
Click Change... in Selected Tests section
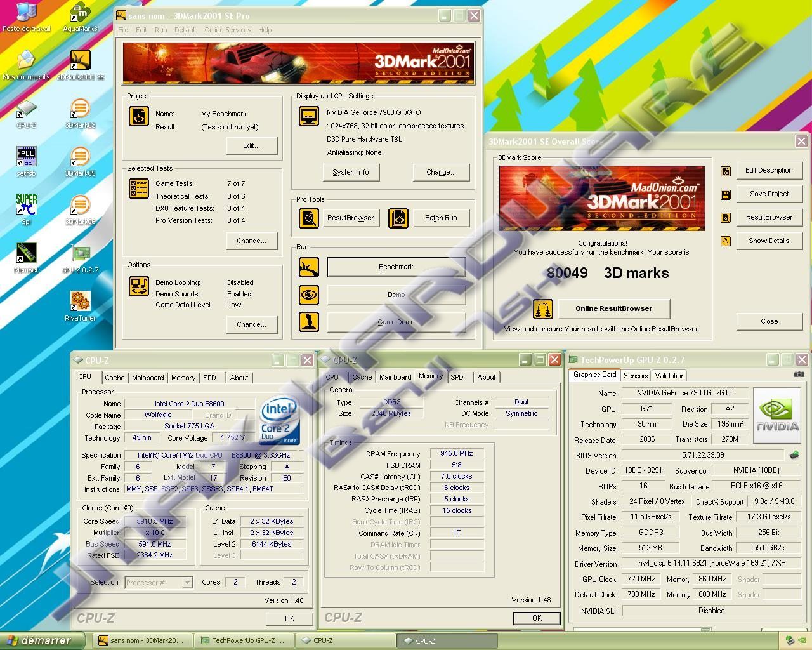pos(252,241)
